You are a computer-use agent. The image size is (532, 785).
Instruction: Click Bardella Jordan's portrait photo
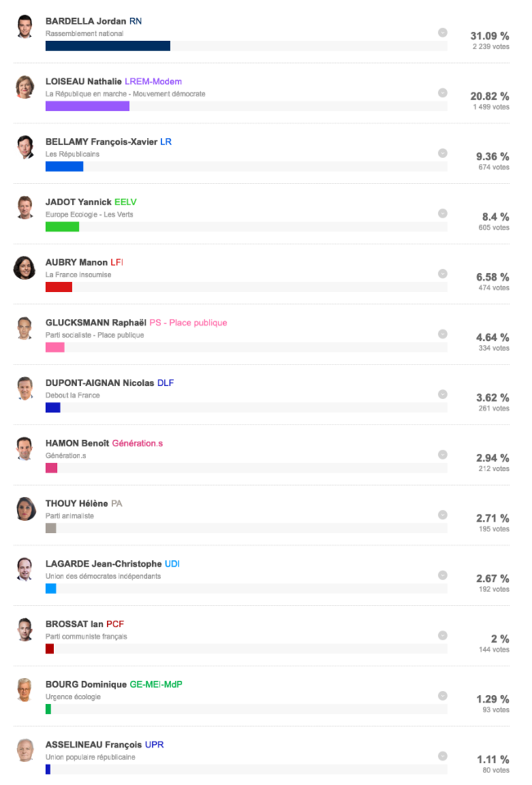click(25, 26)
